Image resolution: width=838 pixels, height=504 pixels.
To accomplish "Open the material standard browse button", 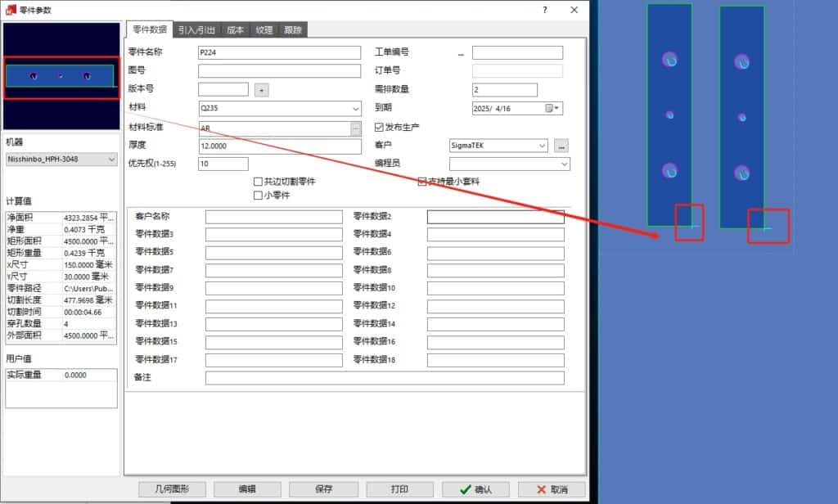I will [x=355, y=128].
